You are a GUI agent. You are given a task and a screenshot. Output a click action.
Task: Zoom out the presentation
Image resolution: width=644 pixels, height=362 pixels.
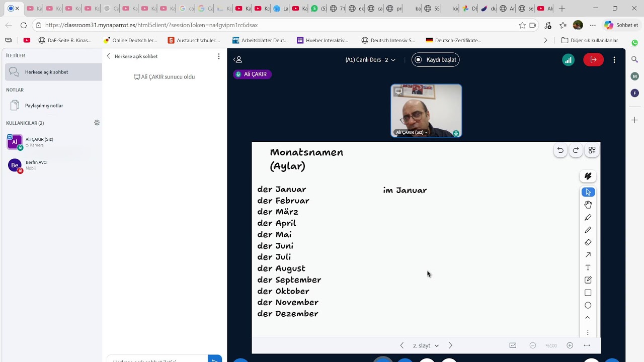(533, 345)
